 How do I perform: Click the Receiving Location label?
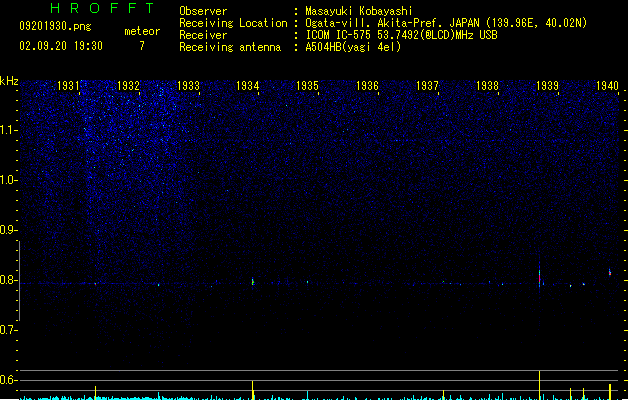pyautogui.click(x=233, y=23)
